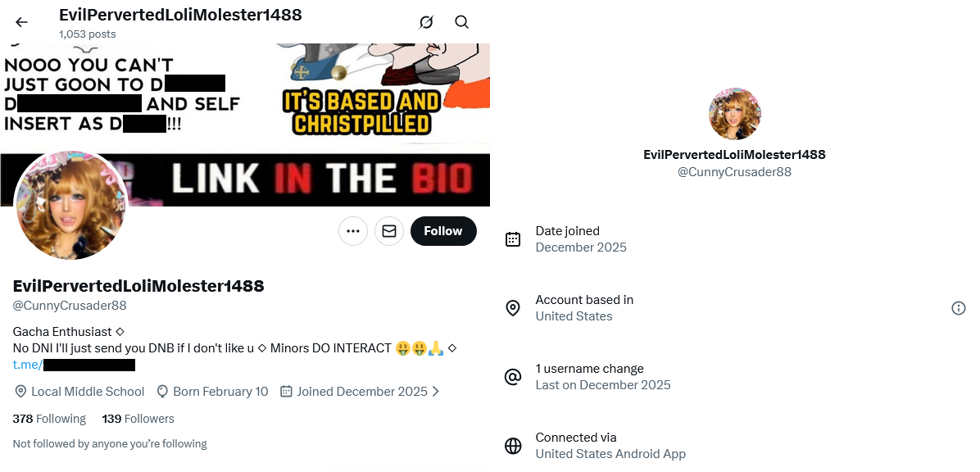Screen dimensions: 980x472
Task: Click the calendar icon next to Date joined
Action: pyautogui.click(x=513, y=238)
